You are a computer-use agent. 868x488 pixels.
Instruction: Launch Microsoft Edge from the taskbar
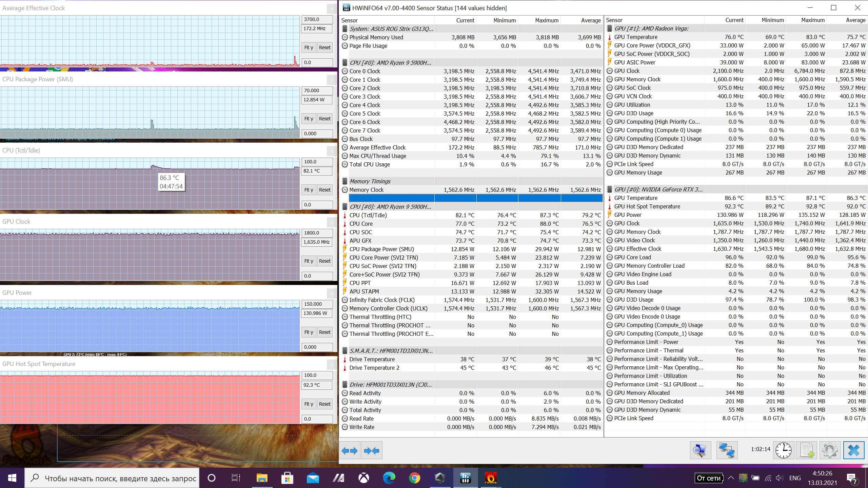click(389, 478)
